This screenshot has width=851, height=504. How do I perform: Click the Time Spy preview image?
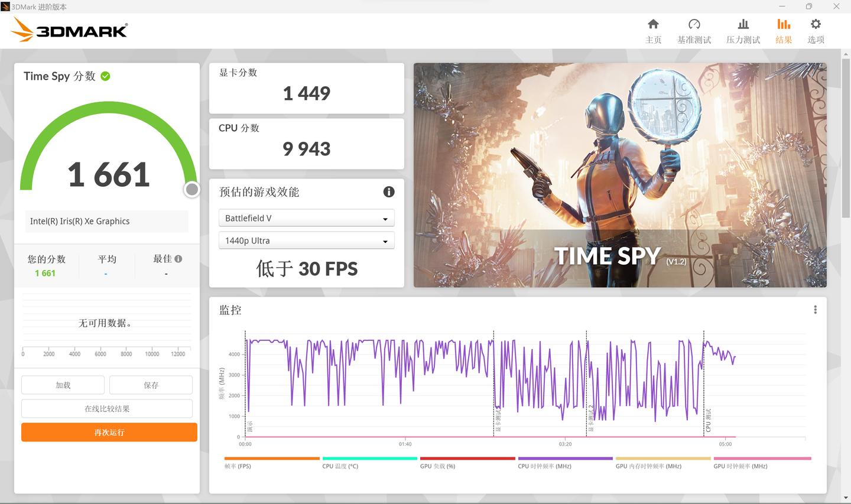coord(619,175)
